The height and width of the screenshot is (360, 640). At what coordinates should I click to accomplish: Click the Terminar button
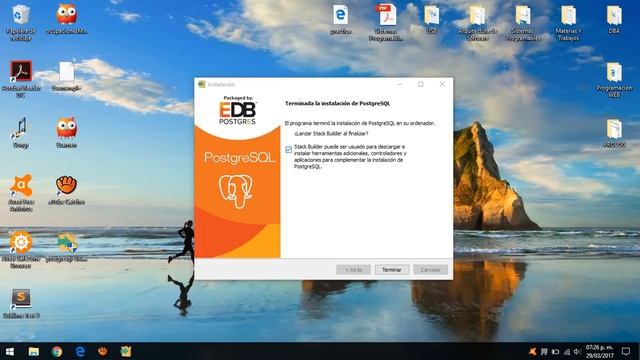392,270
